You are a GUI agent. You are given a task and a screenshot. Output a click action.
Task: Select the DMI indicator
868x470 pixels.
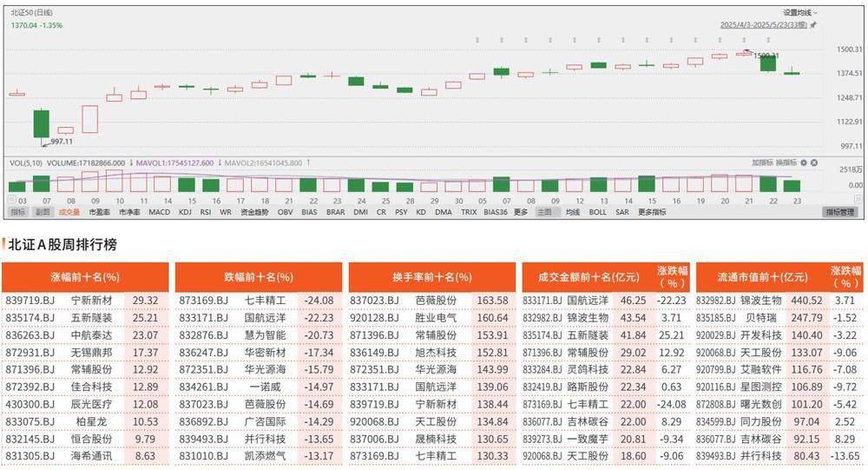click(x=360, y=212)
